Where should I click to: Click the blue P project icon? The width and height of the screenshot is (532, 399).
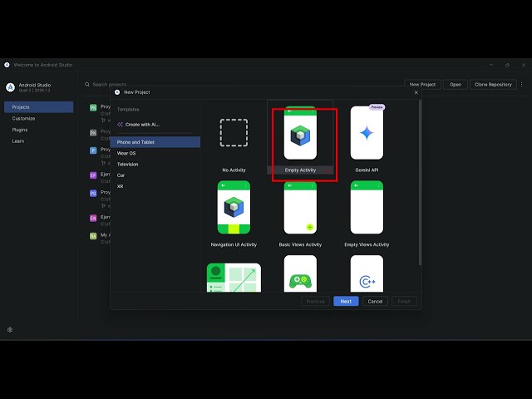coord(93,150)
